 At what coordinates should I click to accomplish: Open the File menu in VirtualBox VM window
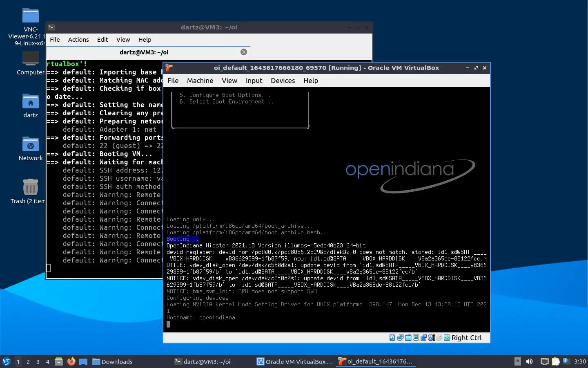(173, 81)
